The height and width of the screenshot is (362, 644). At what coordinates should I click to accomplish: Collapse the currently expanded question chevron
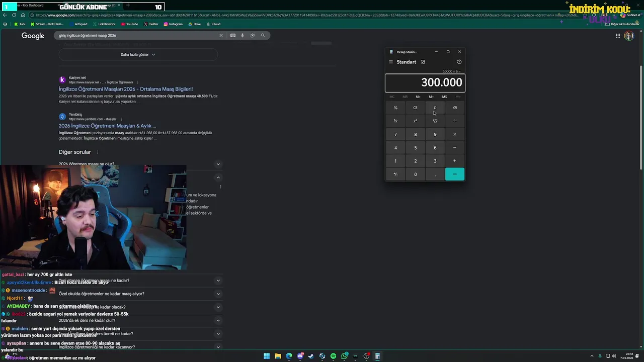click(218, 177)
